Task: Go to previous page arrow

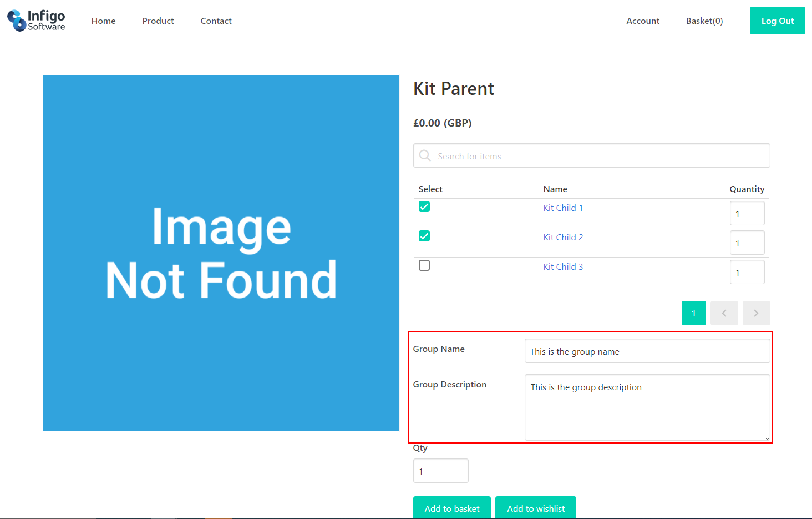Action: [x=724, y=313]
